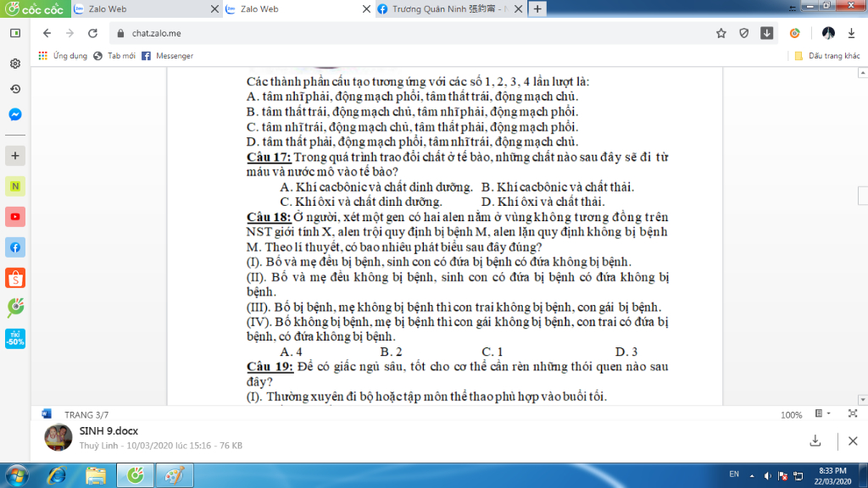
Task: Launch Internet Explorer from taskbar
Action: coord(57,476)
